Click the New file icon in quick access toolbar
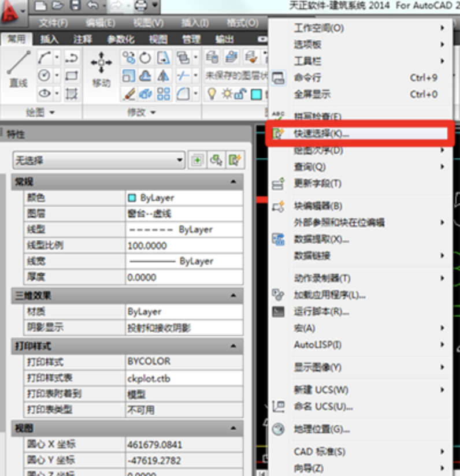The width and height of the screenshot is (460, 476). (40, 5)
